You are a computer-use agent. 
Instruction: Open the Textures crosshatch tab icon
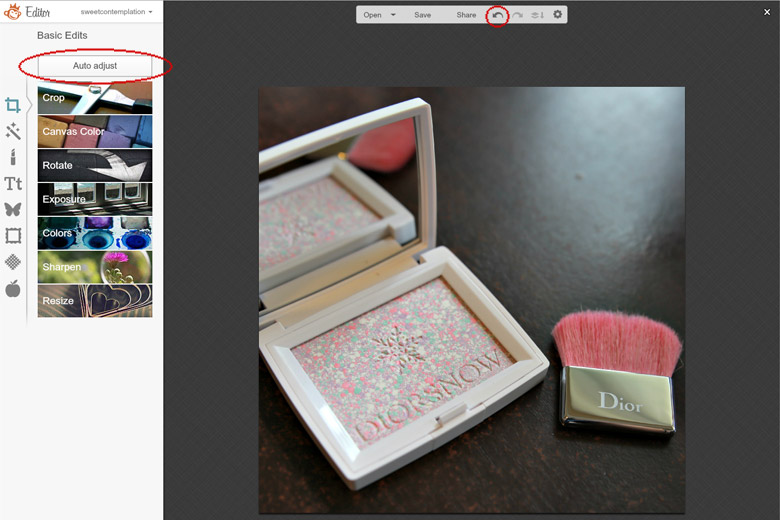[13, 262]
